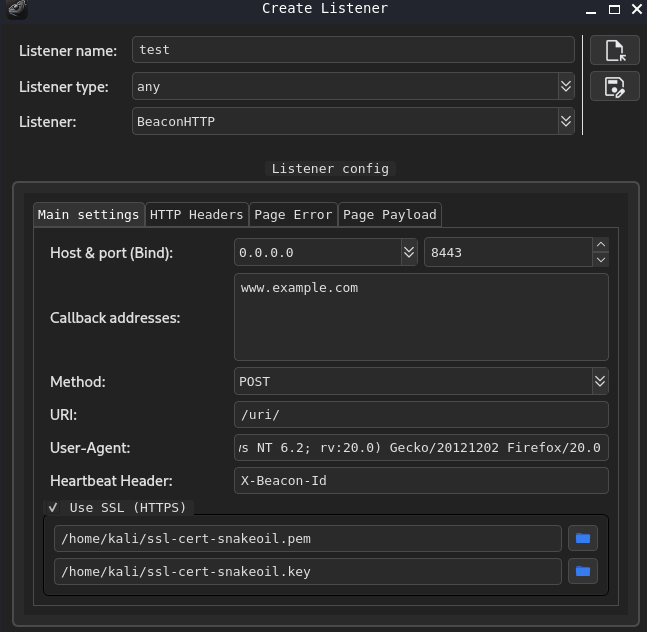Switch to the HTTP Headers tab
This screenshot has height=632, width=647.
pyautogui.click(x=196, y=214)
